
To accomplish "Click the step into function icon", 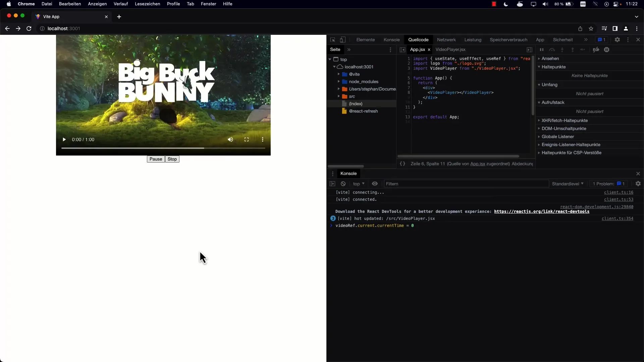I will coord(562,50).
